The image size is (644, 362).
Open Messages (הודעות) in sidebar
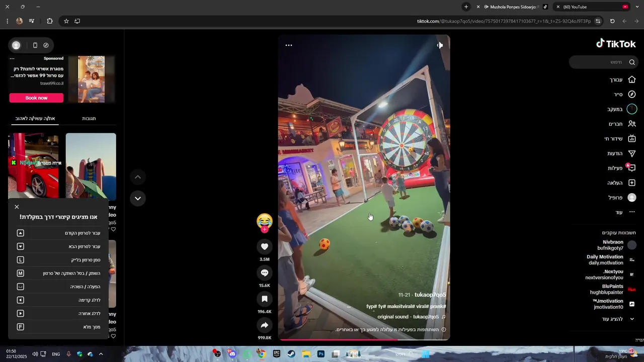point(621,153)
